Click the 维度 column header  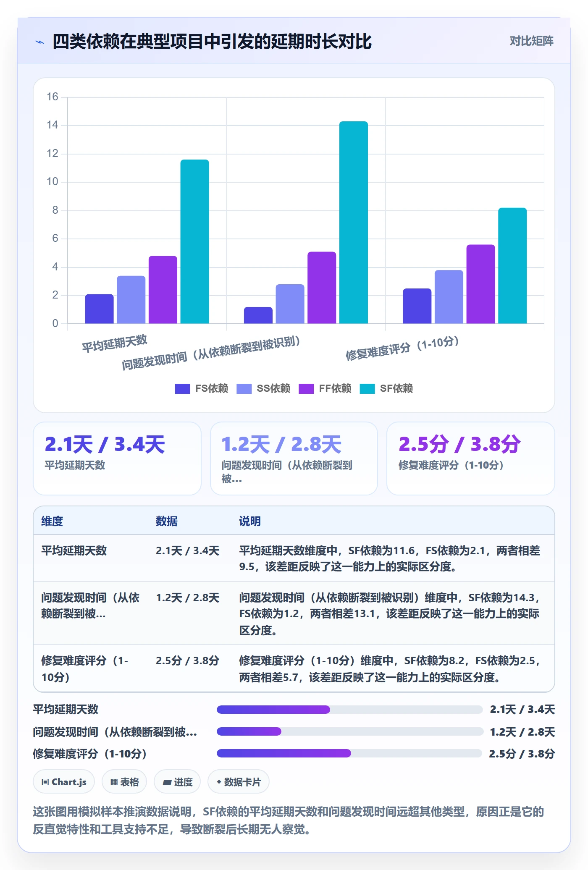click(52, 521)
